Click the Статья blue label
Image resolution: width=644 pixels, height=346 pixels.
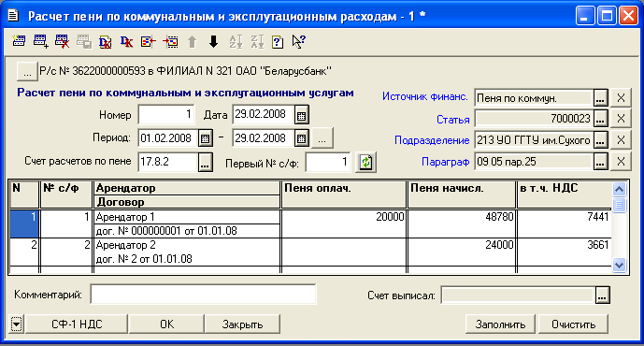click(x=452, y=120)
